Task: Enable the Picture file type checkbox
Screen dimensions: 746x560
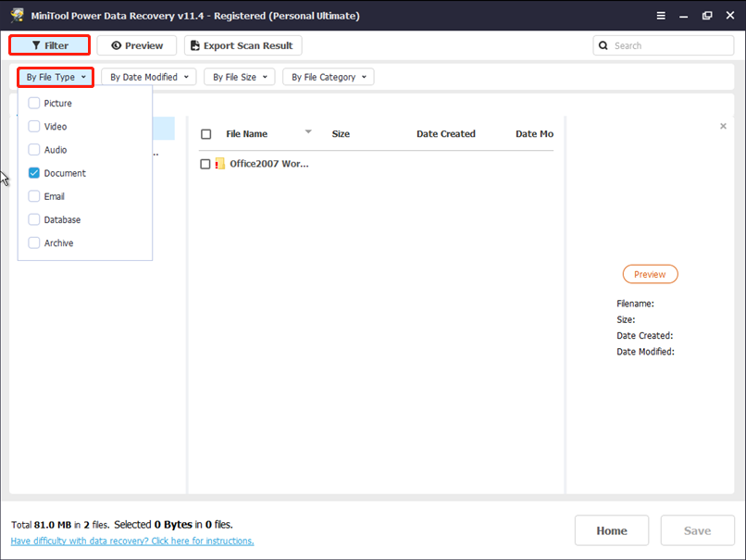Action: [34, 104]
